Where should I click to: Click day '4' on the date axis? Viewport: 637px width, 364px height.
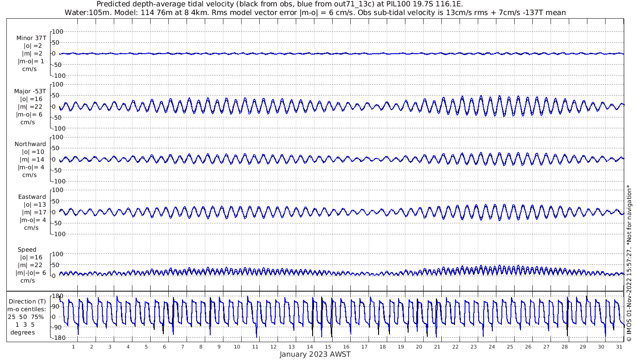click(128, 347)
